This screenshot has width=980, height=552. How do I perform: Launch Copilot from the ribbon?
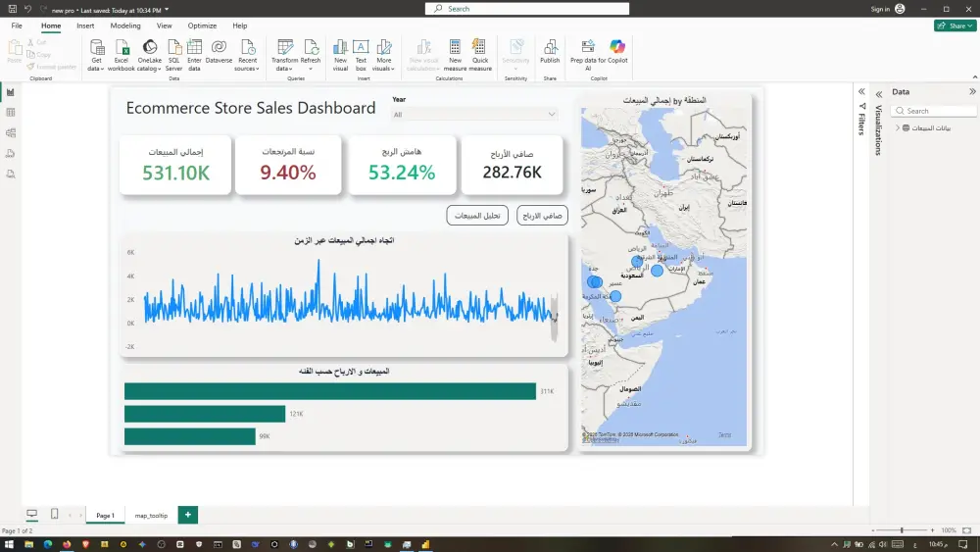pyautogui.click(x=617, y=51)
